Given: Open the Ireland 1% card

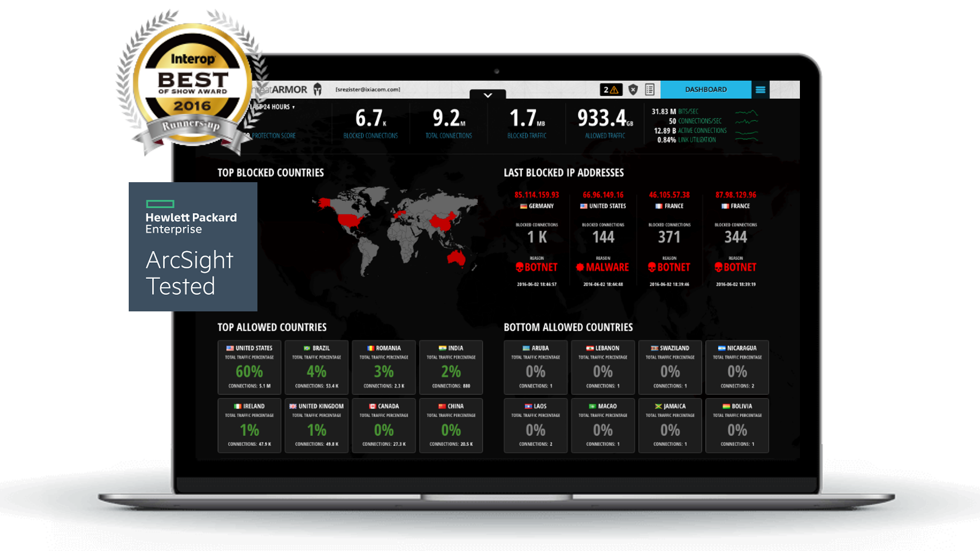Looking at the screenshot, I should (x=249, y=426).
